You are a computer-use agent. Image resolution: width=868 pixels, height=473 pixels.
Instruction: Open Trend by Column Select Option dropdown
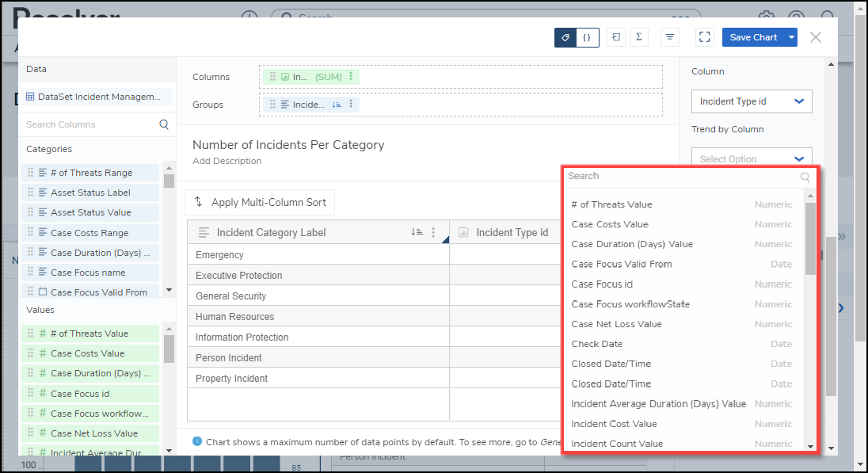(x=798, y=159)
